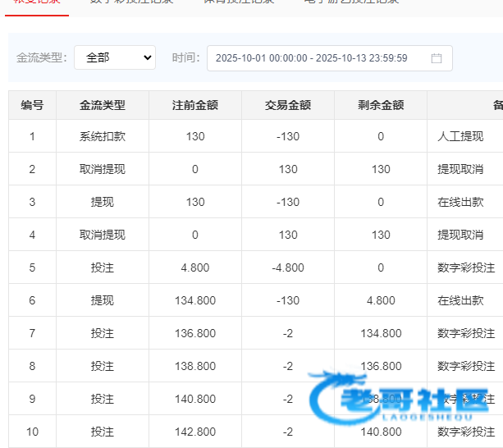Click the 交易金额 column header
This screenshot has height=448, width=503.
tap(288, 105)
